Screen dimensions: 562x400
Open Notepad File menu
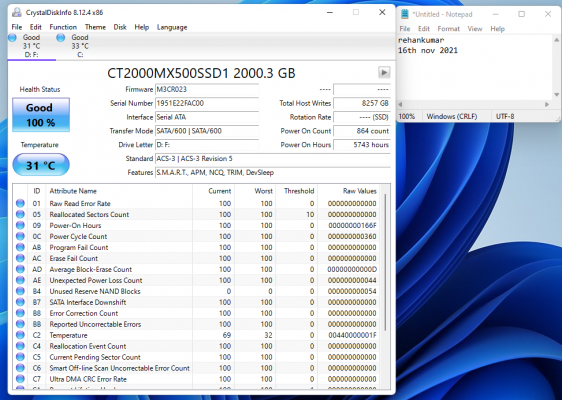[405, 29]
